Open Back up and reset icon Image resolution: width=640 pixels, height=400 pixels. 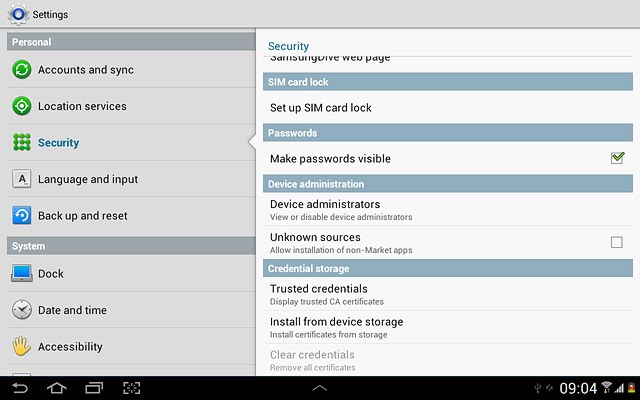pyautogui.click(x=22, y=216)
